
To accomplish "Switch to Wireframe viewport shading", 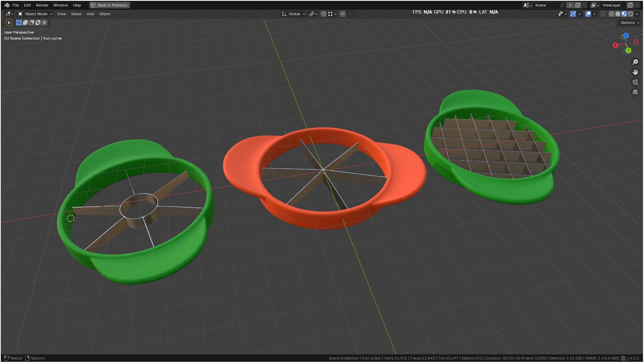I will click(x=611, y=14).
